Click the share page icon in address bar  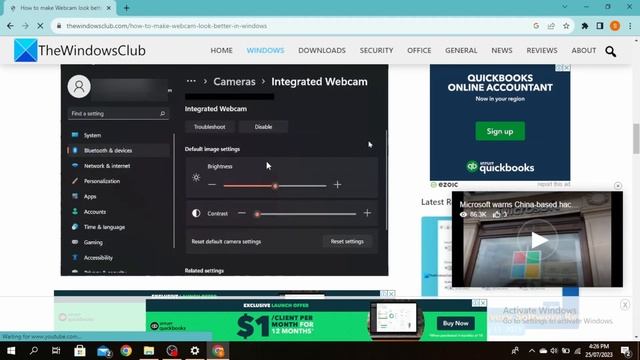pyautogui.click(x=551, y=26)
